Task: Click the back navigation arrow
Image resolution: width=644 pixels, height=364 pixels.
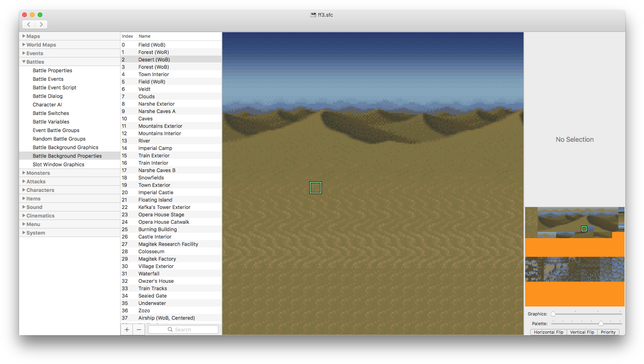Action: (x=28, y=24)
